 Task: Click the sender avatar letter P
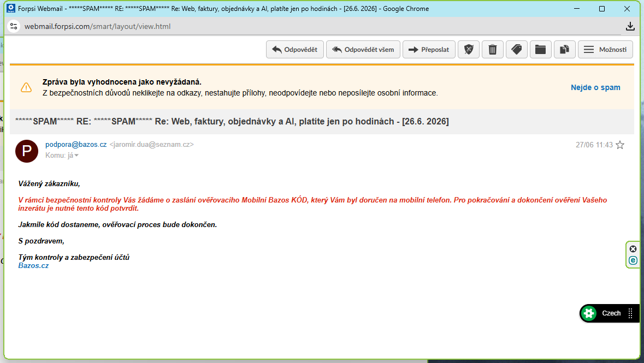click(x=27, y=151)
